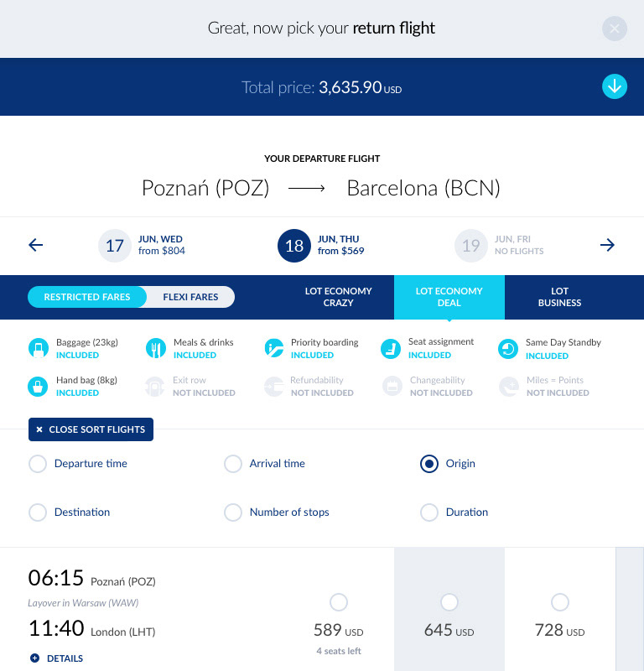Click the Hand bag (8kg) icon
This screenshot has width=644, height=671.
click(38, 387)
